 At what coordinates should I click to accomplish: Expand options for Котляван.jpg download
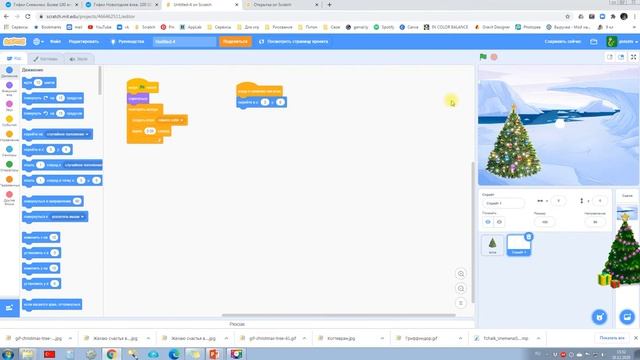[x=382, y=338]
